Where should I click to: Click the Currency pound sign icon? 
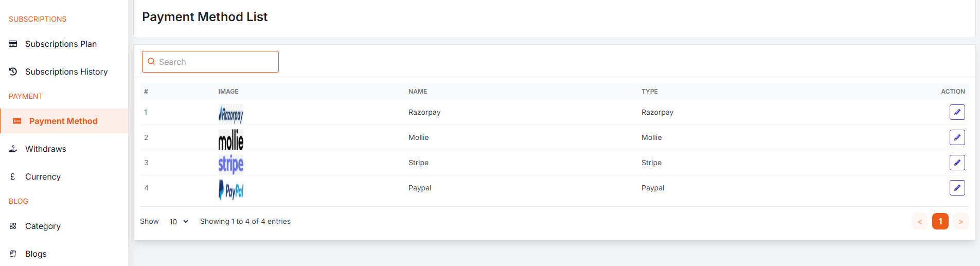coord(13,176)
